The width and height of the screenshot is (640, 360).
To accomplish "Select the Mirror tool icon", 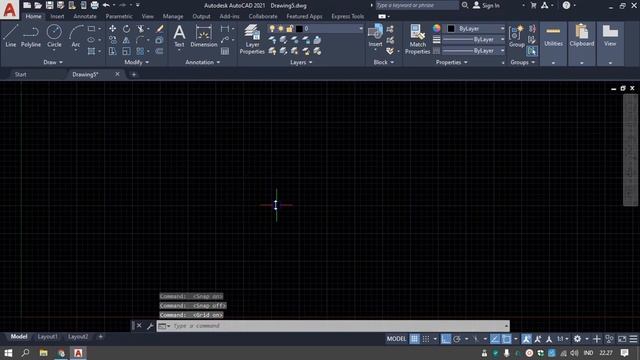I will 127,40.
